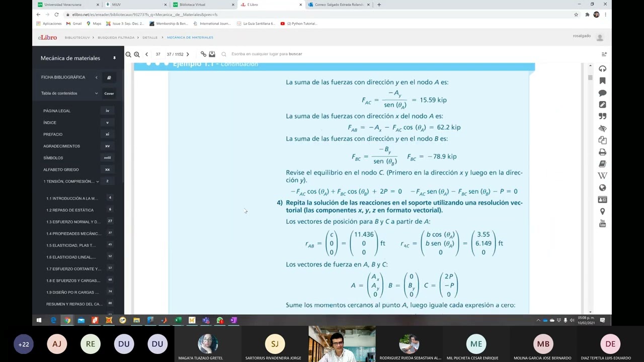Click the copy text icon in sidebar
The image size is (644, 362).
pyautogui.click(x=602, y=140)
